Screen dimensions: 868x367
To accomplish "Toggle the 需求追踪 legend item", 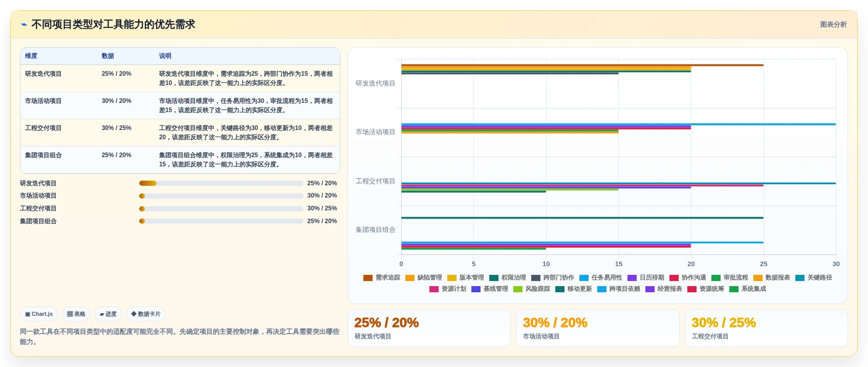I will coord(382,277).
